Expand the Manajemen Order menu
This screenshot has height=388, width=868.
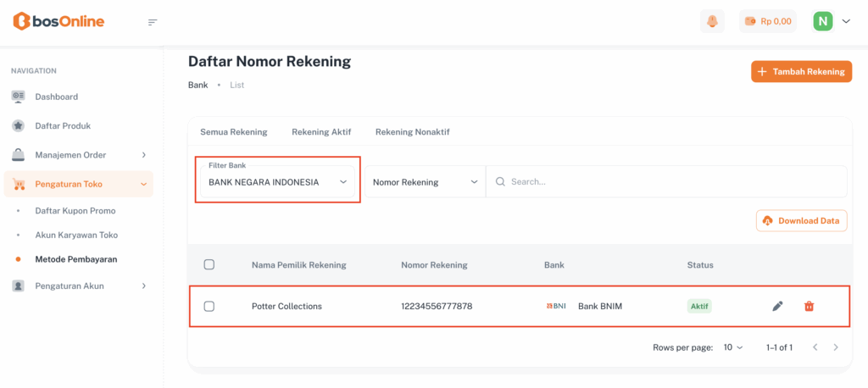pos(79,155)
